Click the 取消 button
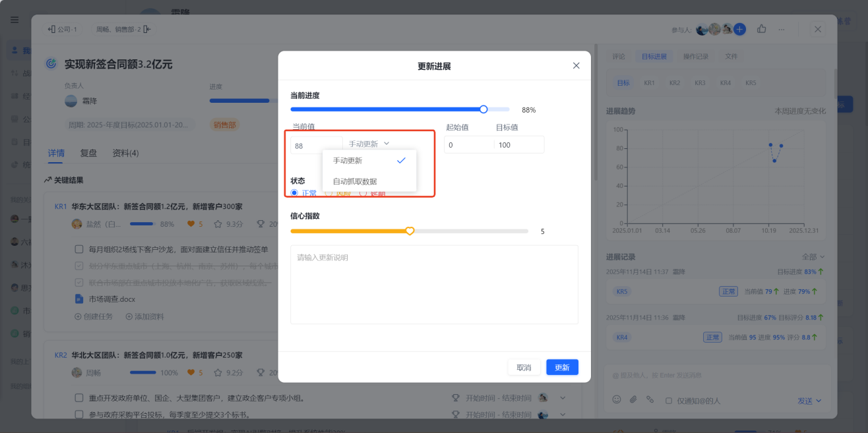This screenshot has width=868, height=433. pos(524,367)
